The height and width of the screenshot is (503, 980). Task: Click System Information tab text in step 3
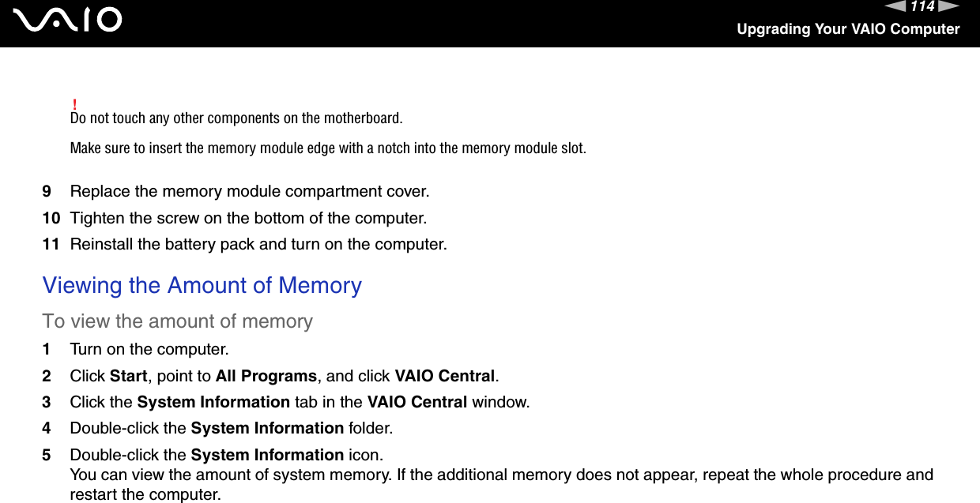click(213, 402)
